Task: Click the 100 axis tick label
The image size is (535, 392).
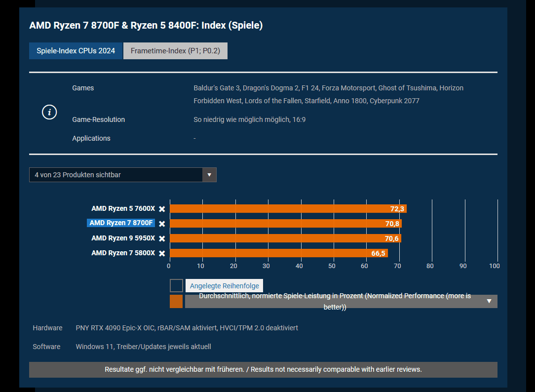Action: [494, 266]
